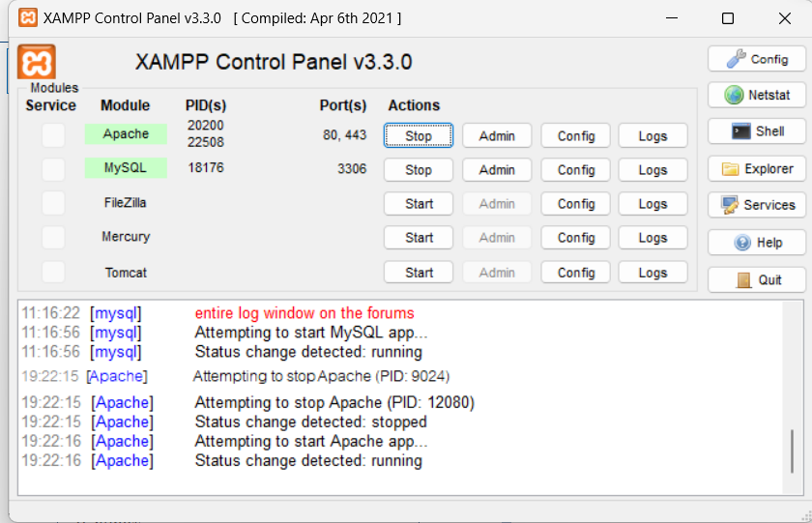812x523 pixels.
Task: Toggle the MySQL service checkbox
Action: [x=53, y=169]
